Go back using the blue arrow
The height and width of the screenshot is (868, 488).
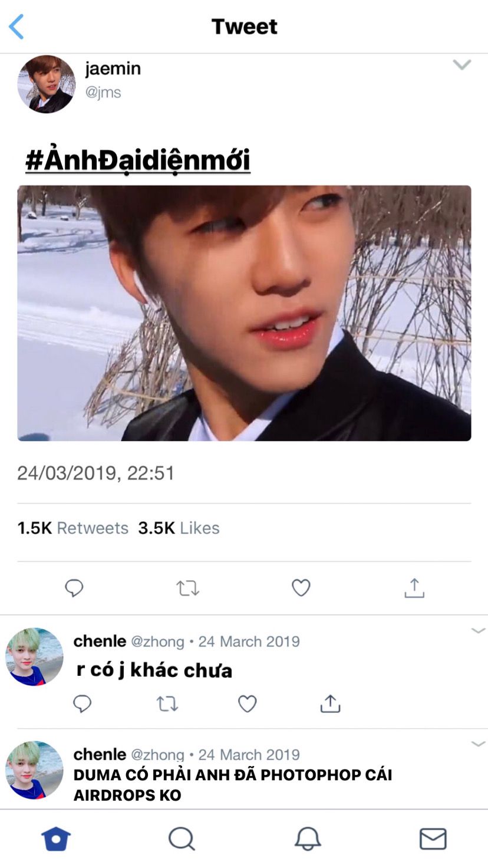pyautogui.click(x=17, y=27)
